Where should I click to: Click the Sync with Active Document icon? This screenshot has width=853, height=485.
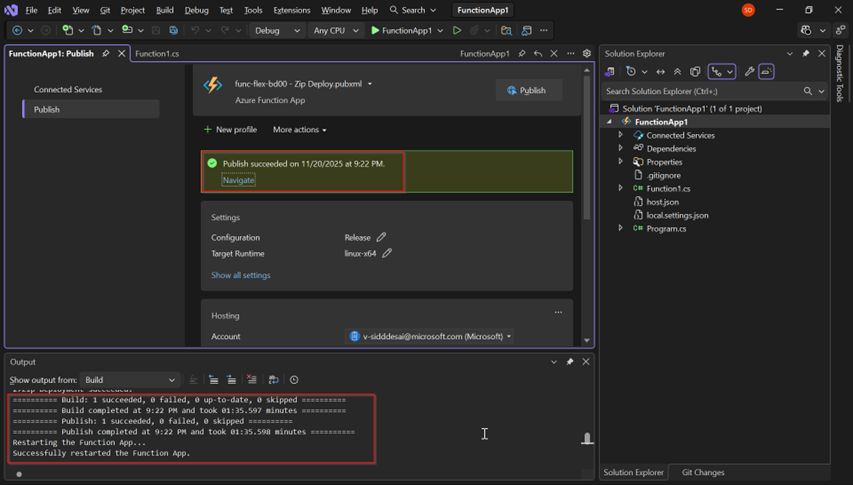click(660, 72)
